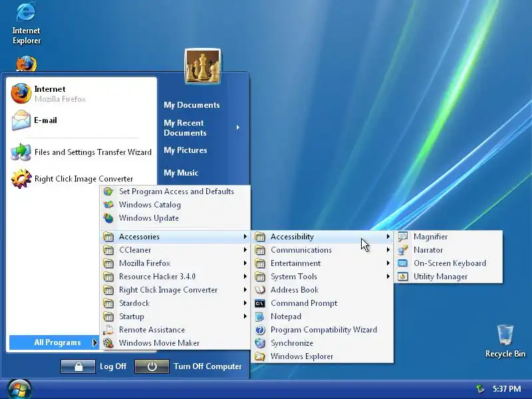Click the Right Click Image Converter gear icon

pos(21,179)
